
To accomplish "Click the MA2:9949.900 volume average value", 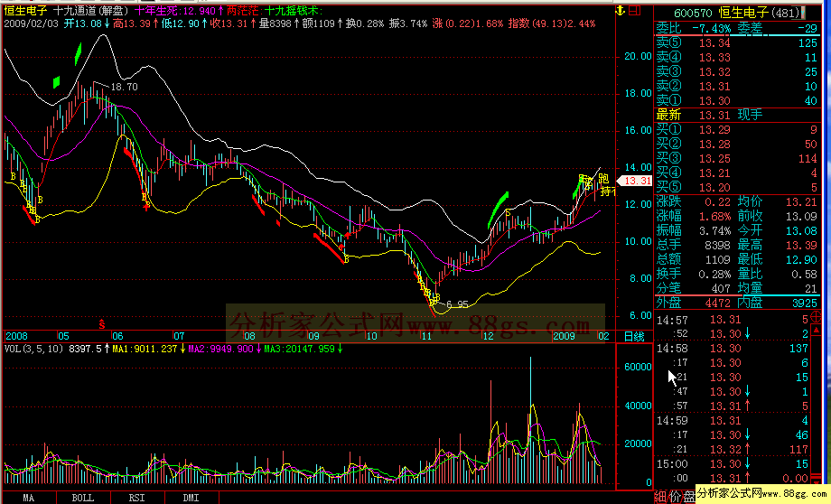I will (221, 349).
